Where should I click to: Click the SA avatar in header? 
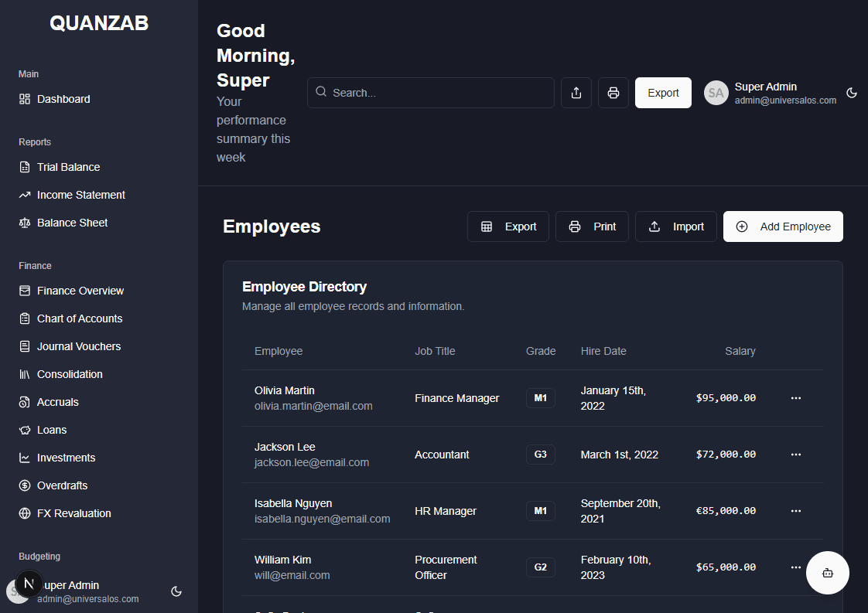(x=716, y=93)
